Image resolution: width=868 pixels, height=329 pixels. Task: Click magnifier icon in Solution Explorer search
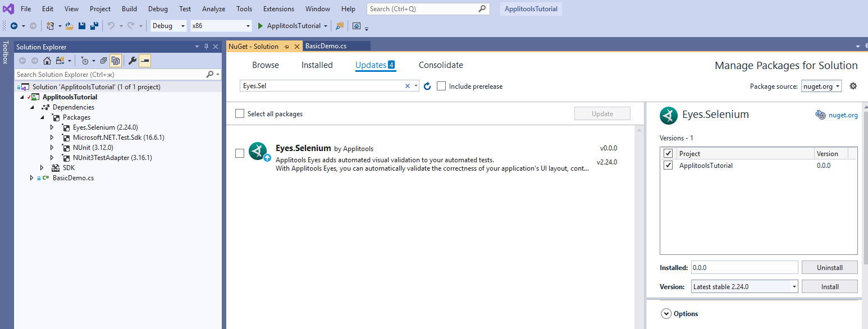[210, 74]
